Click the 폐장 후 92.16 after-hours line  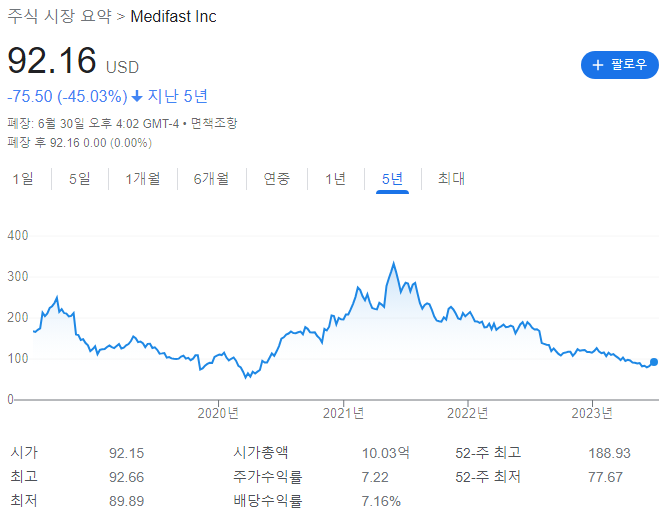(80, 142)
